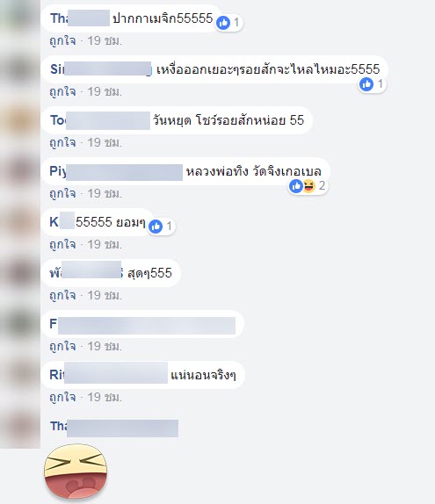The image size is (435, 504).
Task: Open timestamp of วันหยุด โชว์รอยสัก comment
Action: (x=105, y=143)
